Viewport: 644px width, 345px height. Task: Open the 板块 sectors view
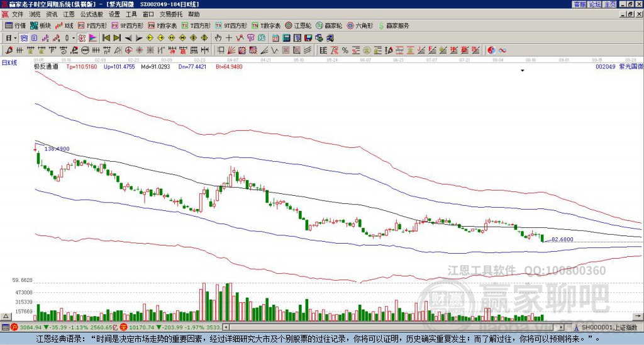40,25
